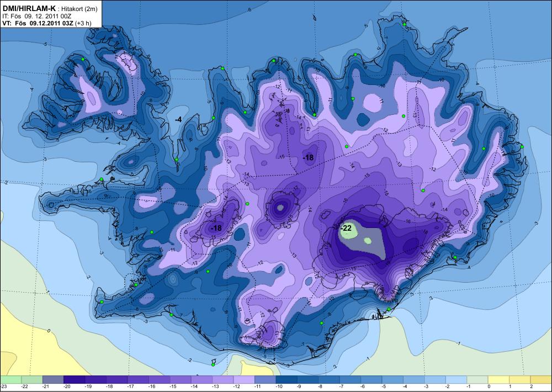Click the 1 number in the legend scale
552x392 pixels.
[x=510, y=386]
